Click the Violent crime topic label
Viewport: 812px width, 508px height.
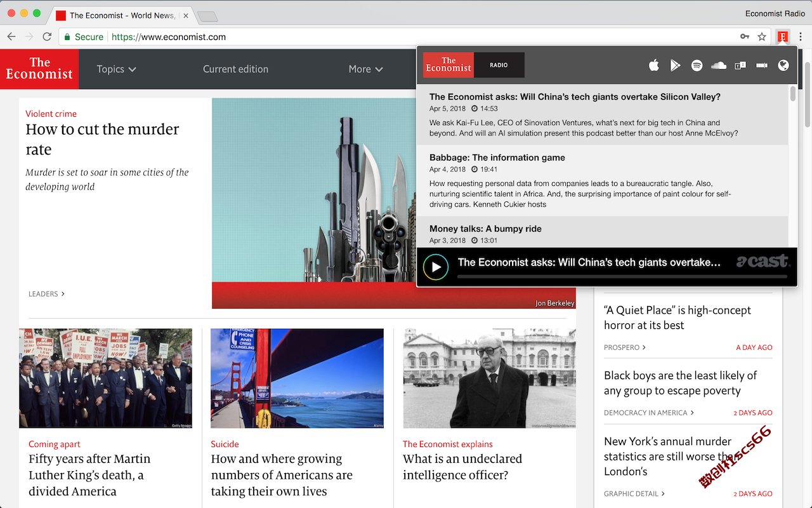pos(51,114)
